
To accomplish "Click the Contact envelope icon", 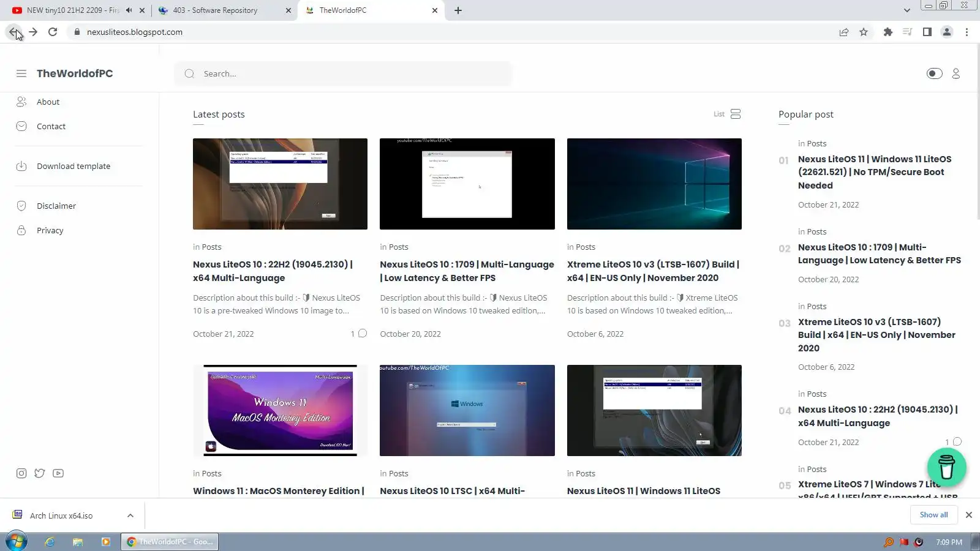I will [21, 126].
